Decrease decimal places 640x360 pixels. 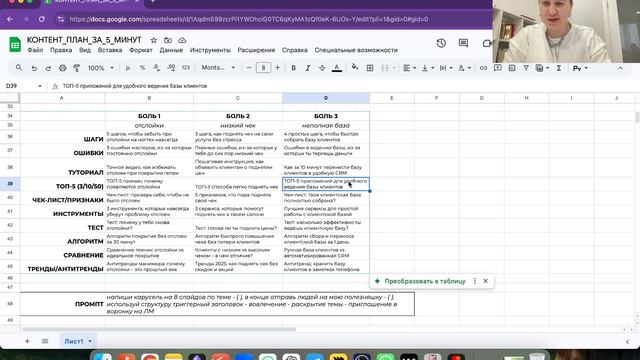[157, 68]
